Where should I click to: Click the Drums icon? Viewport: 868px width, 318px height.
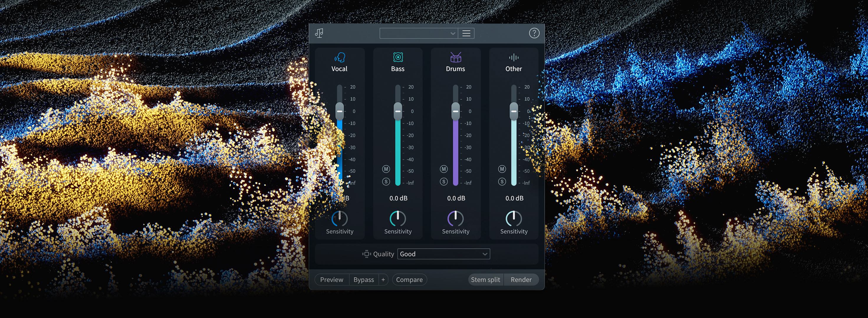coord(456,57)
